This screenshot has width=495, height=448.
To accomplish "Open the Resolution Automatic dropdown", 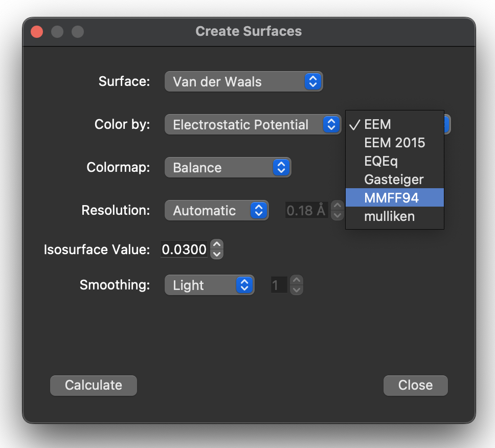I will [x=217, y=210].
